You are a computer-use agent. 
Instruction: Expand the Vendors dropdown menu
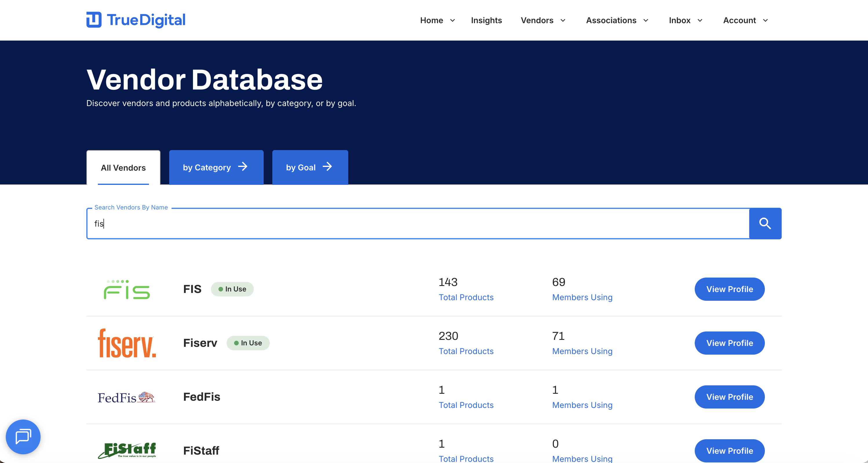pos(542,20)
